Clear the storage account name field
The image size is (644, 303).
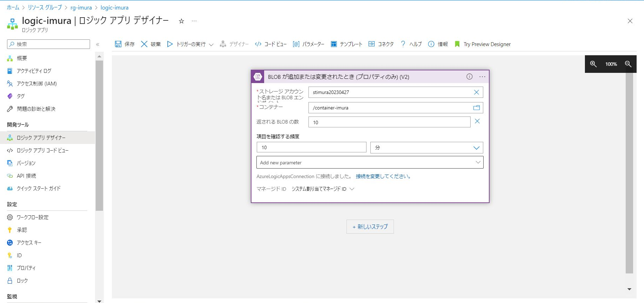coord(477,92)
